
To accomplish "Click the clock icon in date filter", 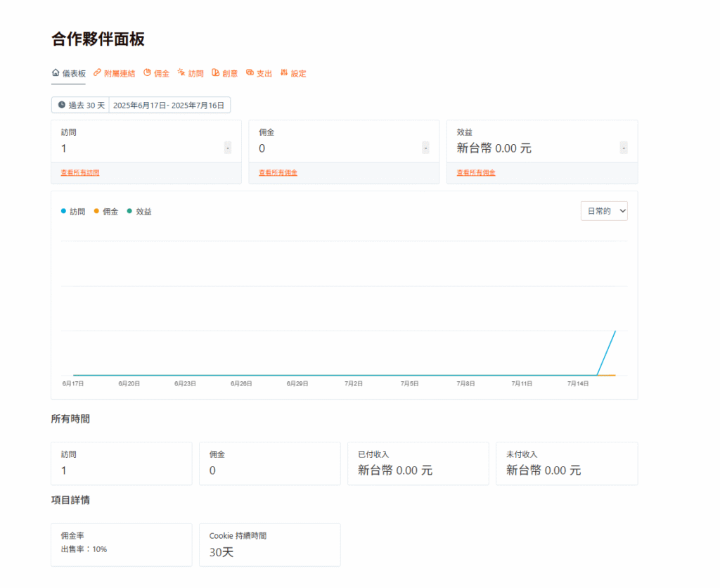I will click(x=61, y=105).
